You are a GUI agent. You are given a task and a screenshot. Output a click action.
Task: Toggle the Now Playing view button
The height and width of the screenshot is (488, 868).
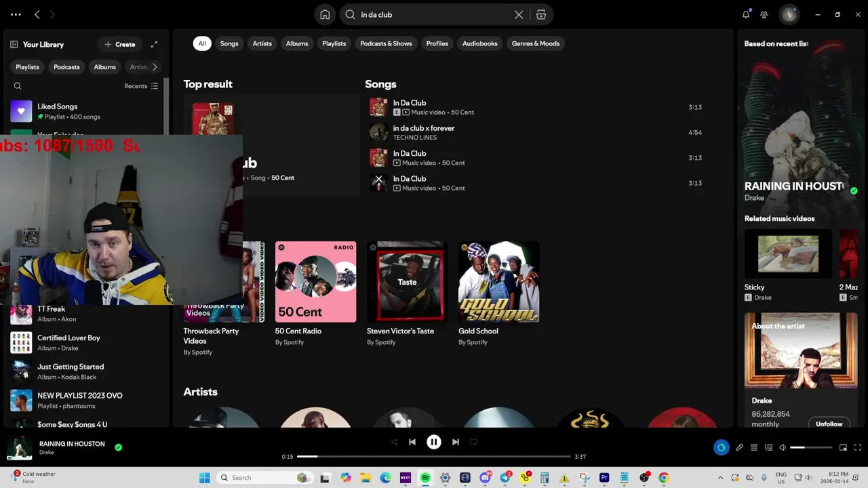click(x=721, y=447)
